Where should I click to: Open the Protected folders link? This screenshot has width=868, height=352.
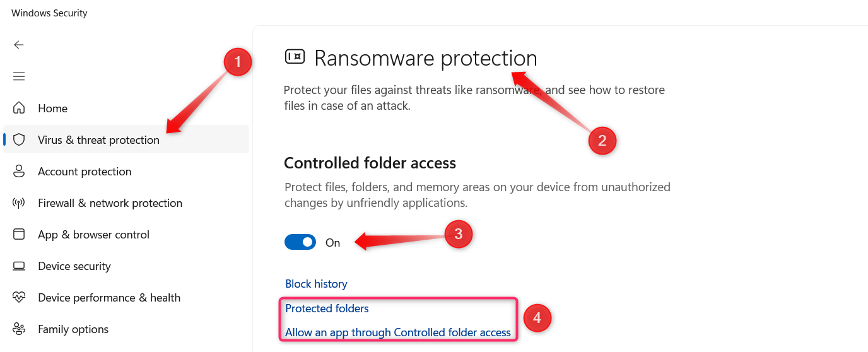click(x=327, y=308)
